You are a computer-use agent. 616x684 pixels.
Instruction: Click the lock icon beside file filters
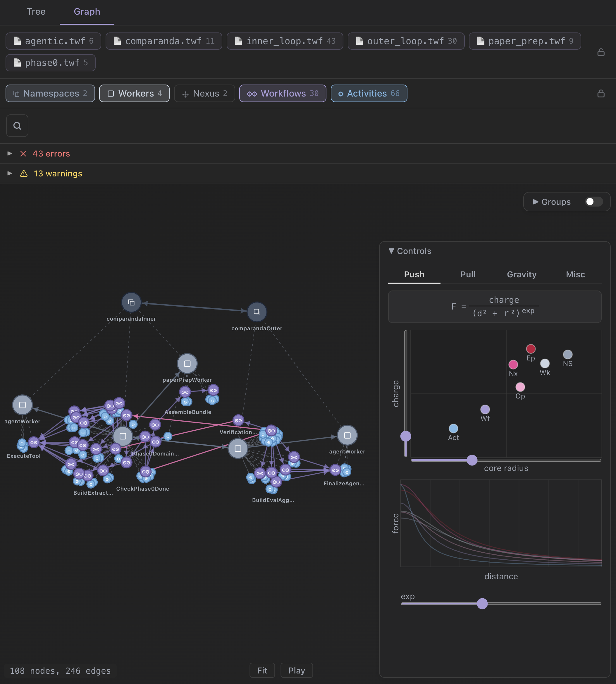(x=601, y=52)
